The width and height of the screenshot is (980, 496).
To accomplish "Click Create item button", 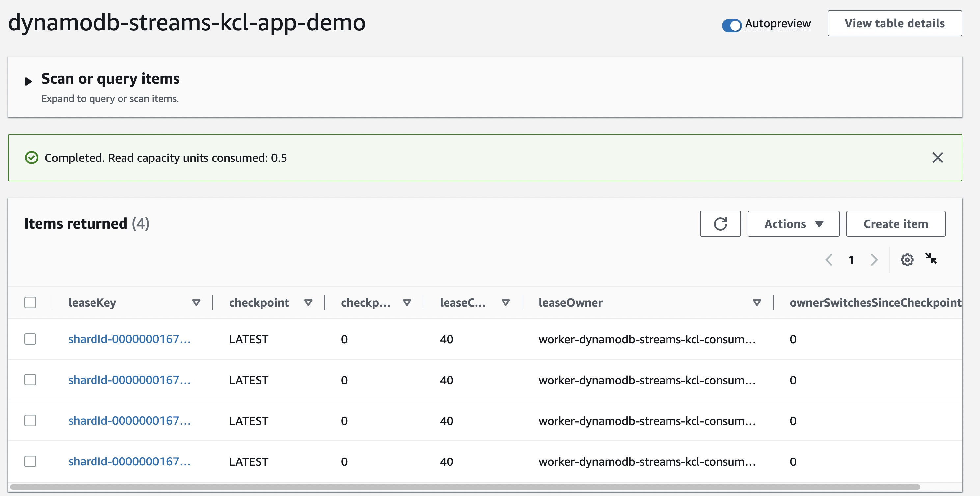I will [895, 224].
